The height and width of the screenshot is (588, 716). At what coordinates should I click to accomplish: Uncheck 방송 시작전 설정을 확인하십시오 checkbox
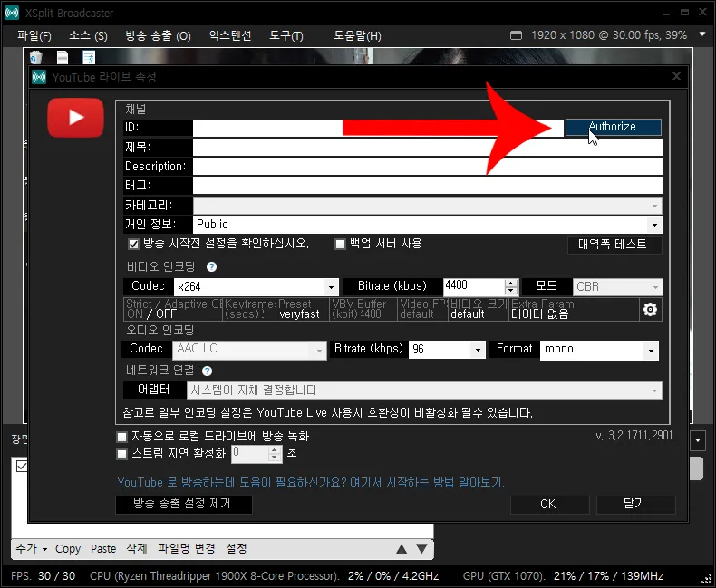pos(133,244)
